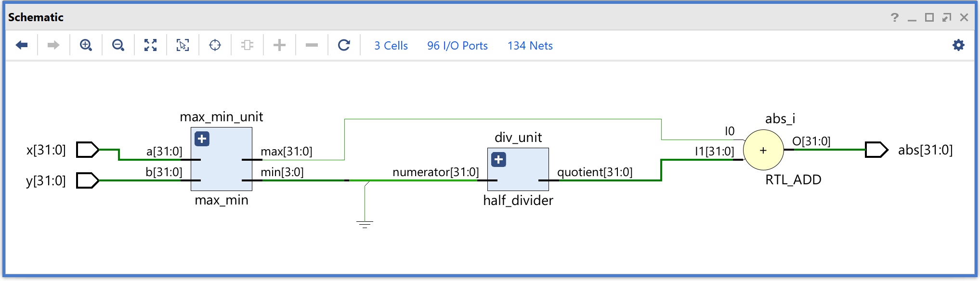The height and width of the screenshot is (281, 980).
Task: Zoom out using the magnifier minus icon
Action: point(118,45)
